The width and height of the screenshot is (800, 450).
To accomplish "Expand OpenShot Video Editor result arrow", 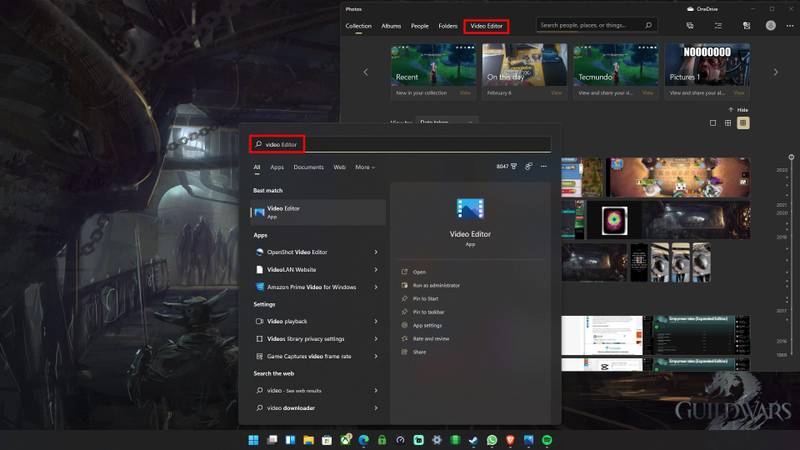I will click(376, 252).
